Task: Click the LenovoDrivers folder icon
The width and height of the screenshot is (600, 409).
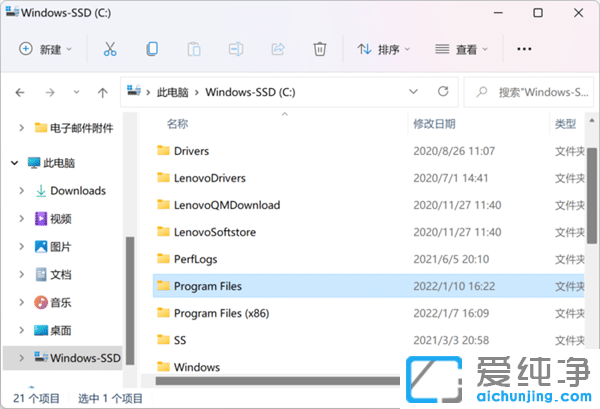Action: (x=163, y=178)
